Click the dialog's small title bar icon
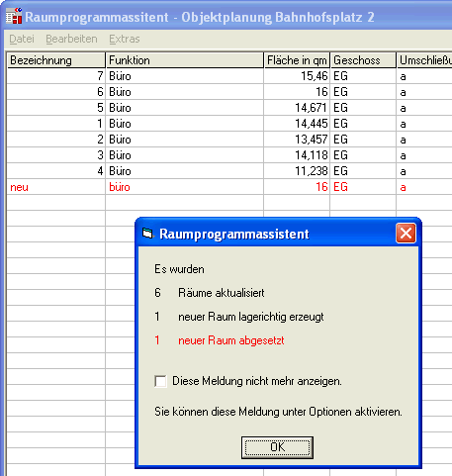This screenshot has height=476, width=452. [147, 234]
